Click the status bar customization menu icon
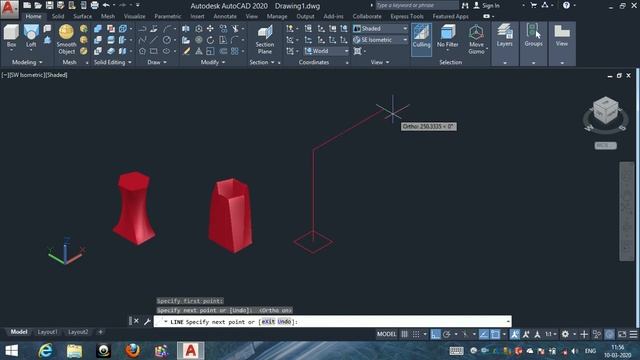Image resolution: width=640 pixels, height=360 pixels. [x=633, y=334]
